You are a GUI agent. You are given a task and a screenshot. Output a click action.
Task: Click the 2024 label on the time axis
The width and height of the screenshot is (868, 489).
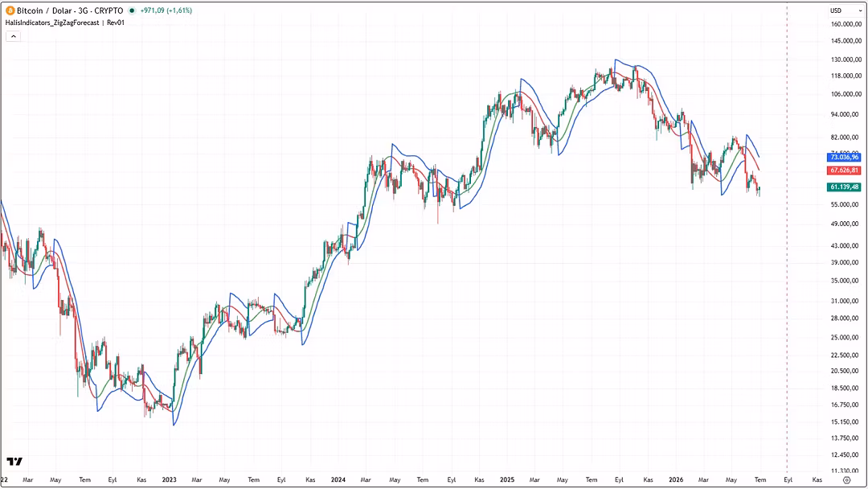coord(338,480)
